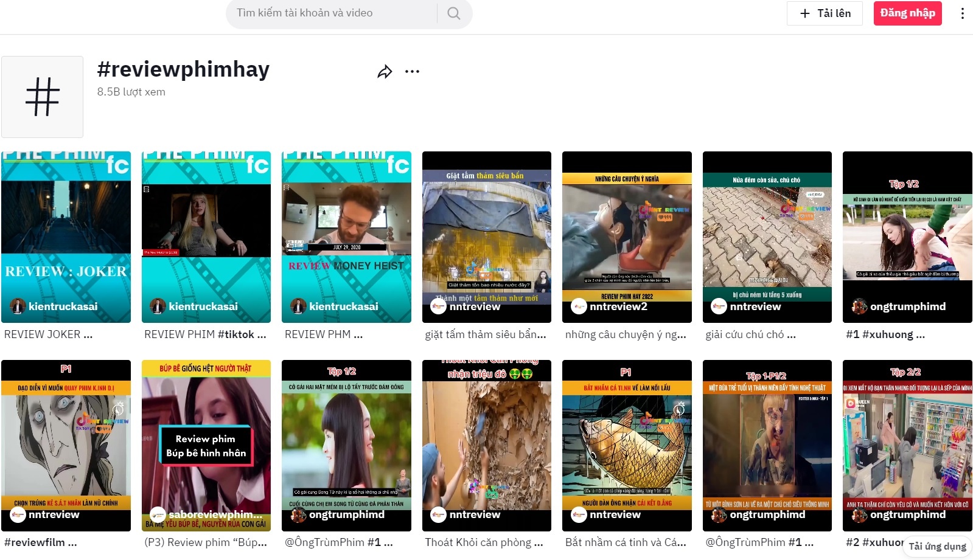The height and width of the screenshot is (560, 973).
Task: Click the search magnifier icon
Action: pos(453,13)
